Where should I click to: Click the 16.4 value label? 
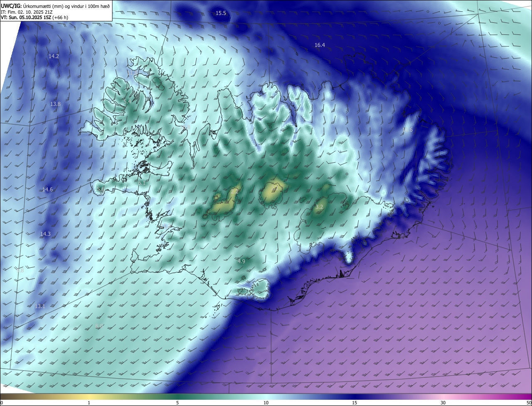(x=320, y=45)
